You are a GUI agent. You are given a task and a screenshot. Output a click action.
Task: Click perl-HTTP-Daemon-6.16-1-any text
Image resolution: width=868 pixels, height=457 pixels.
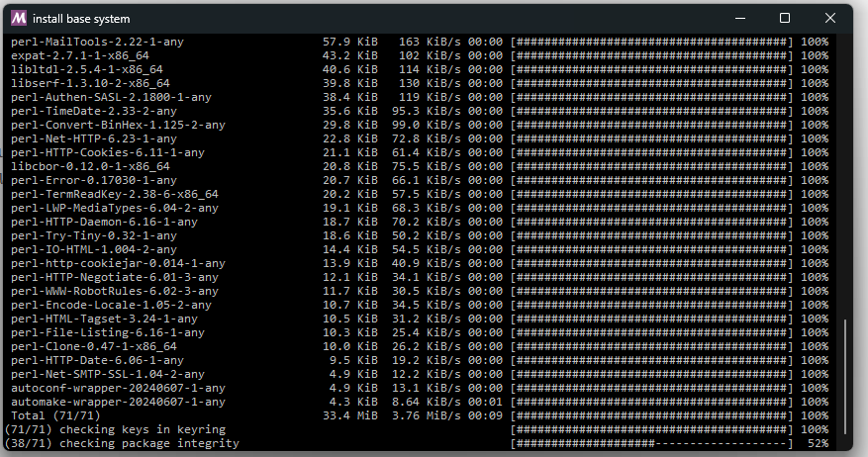click(104, 222)
